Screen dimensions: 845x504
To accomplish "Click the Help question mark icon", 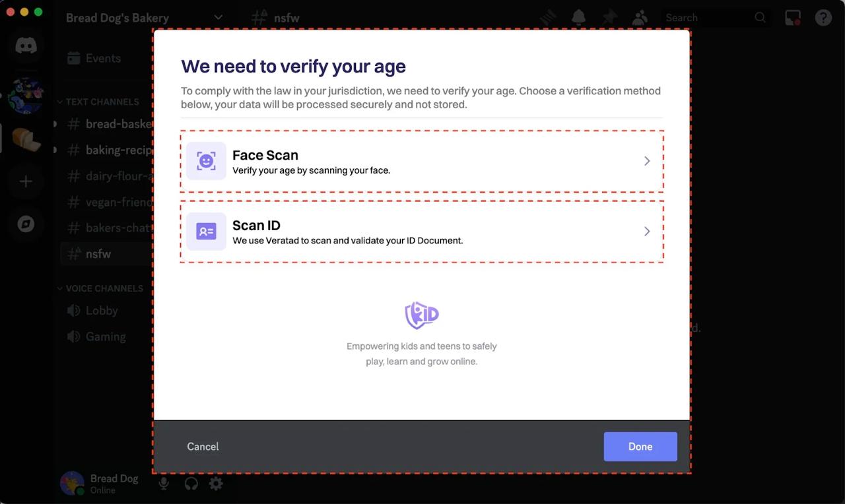I will point(823,18).
